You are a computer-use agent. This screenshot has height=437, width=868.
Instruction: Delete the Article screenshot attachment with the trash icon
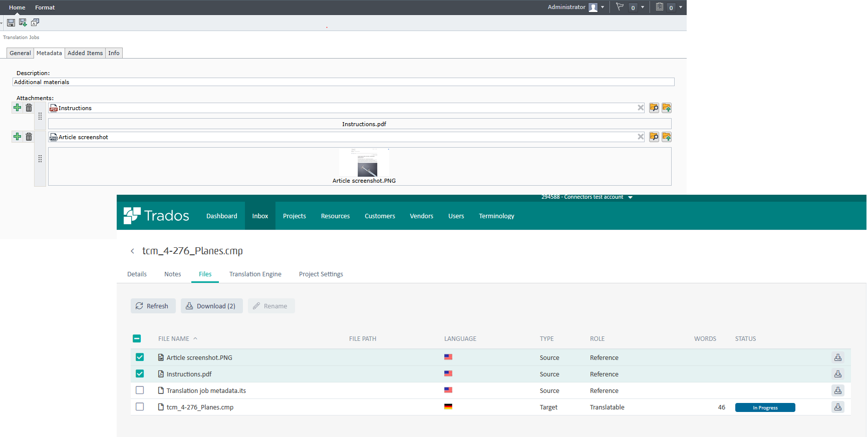pyautogui.click(x=29, y=137)
